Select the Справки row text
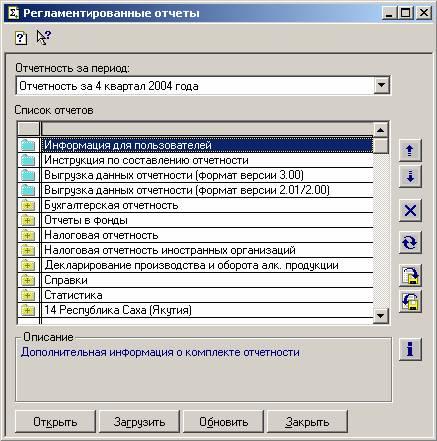Viewport: 437px width, 441px height. (x=66, y=280)
